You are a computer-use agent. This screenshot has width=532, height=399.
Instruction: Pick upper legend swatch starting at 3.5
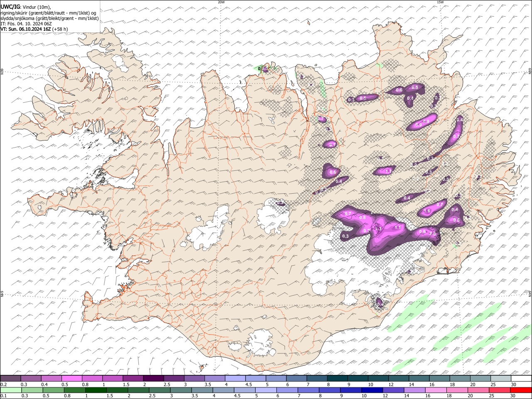(215, 378)
